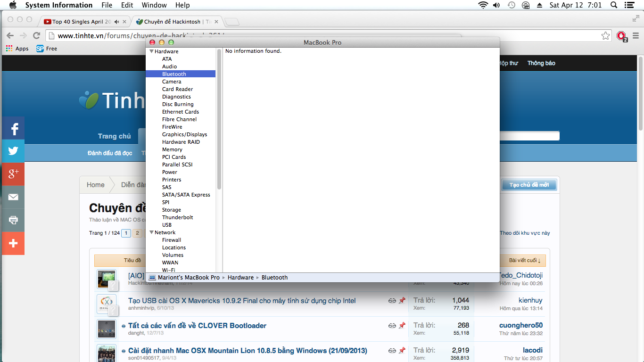The height and width of the screenshot is (362, 644).
Task: Click the Tinhte logo leaf icon
Action: pos(89,100)
